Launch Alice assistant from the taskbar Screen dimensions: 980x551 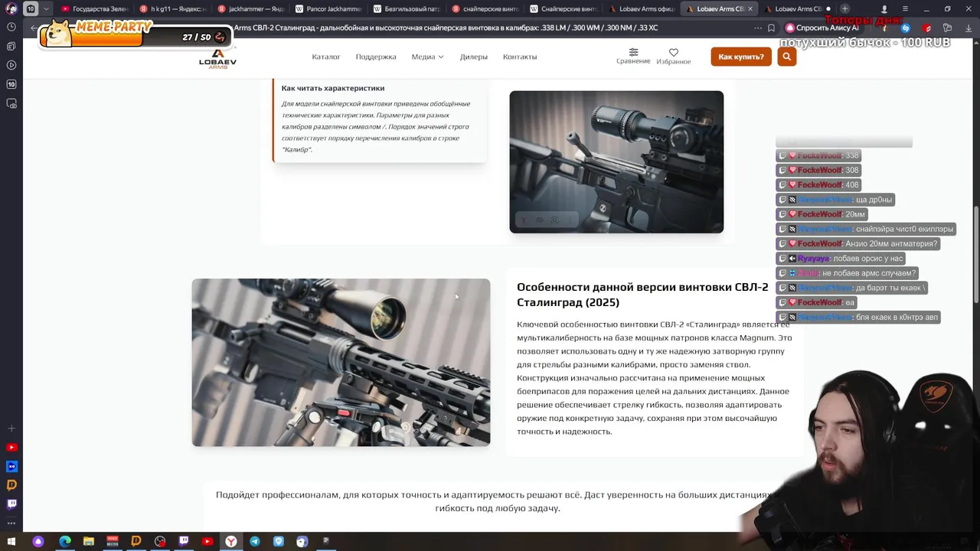[38, 542]
